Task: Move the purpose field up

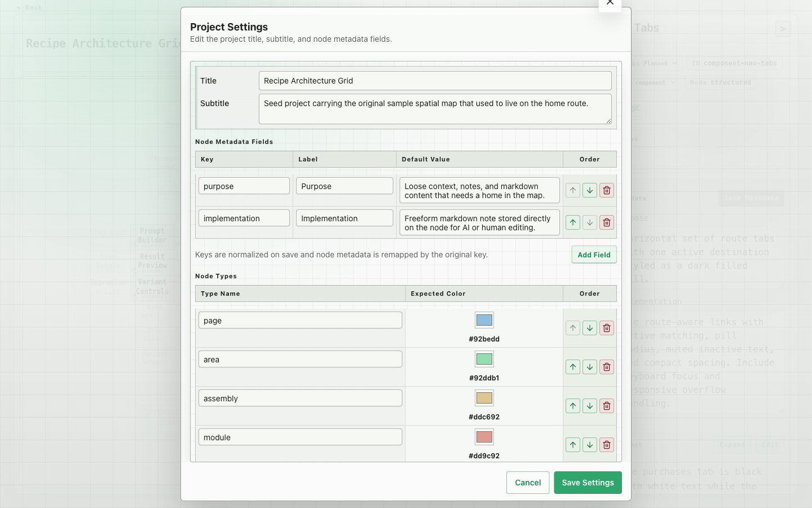Action: [573, 190]
